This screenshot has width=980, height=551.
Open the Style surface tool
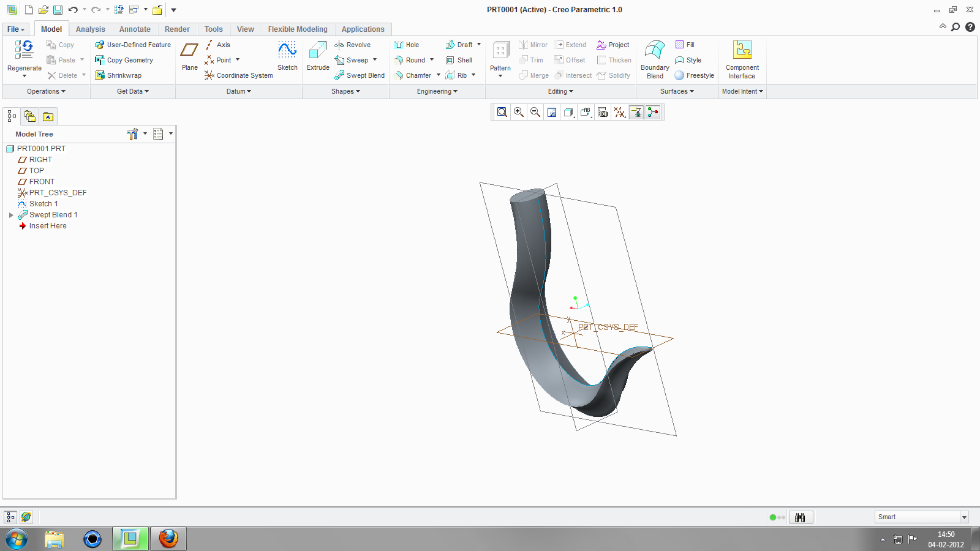coord(688,60)
